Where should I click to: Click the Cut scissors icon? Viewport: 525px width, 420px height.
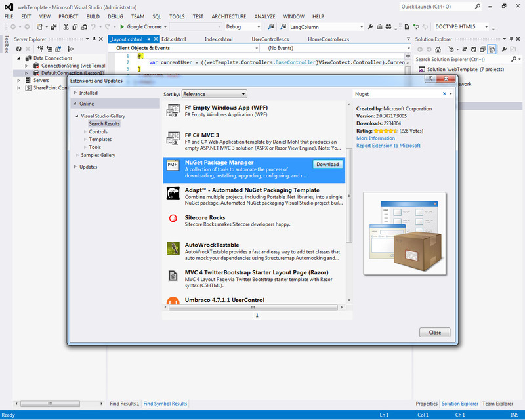pos(66,27)
